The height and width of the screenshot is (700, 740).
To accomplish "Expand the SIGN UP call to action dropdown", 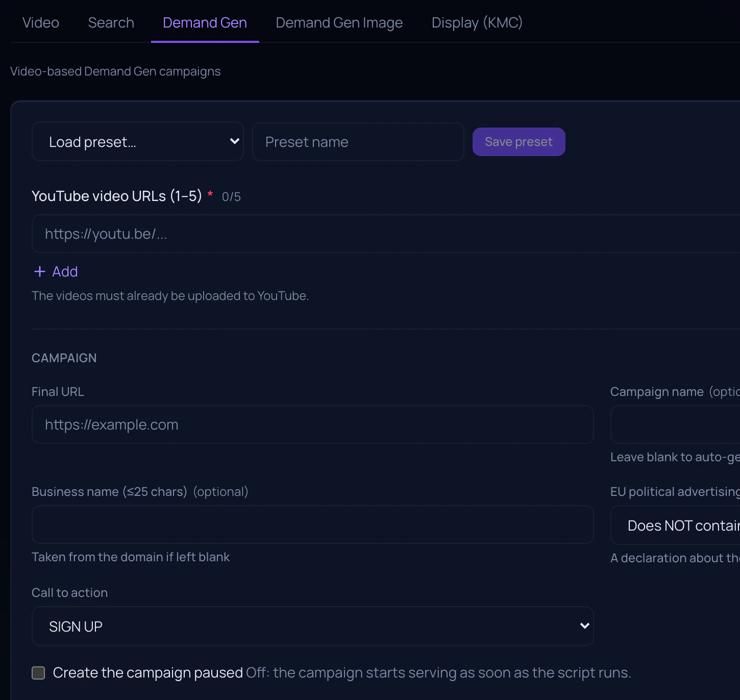I will (x=313, y=626).
